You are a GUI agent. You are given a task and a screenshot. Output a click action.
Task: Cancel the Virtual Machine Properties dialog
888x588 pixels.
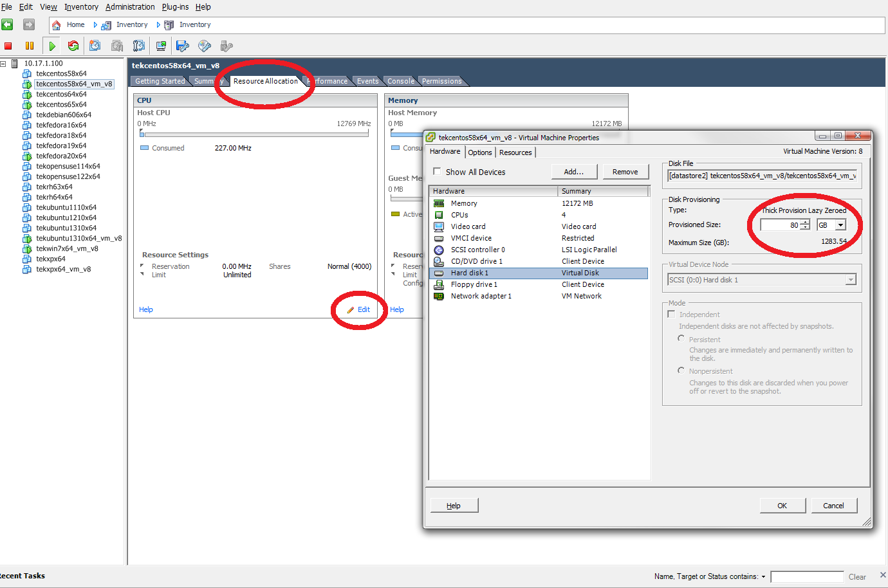[x=833, y=506]
